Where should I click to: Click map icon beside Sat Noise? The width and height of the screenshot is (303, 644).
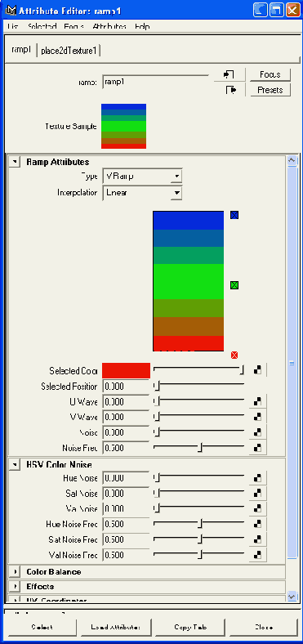coord(257,494)
